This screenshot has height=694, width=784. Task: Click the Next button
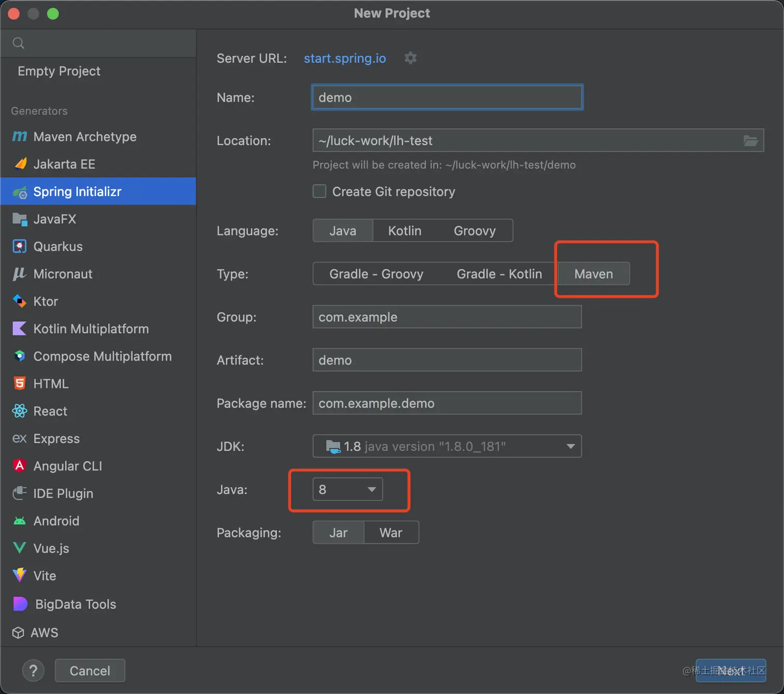(x=731, y=671)
